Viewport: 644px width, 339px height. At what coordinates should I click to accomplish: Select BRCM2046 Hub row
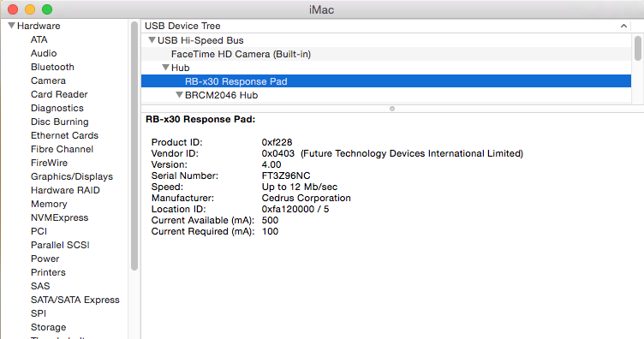(x=386, y=95)
